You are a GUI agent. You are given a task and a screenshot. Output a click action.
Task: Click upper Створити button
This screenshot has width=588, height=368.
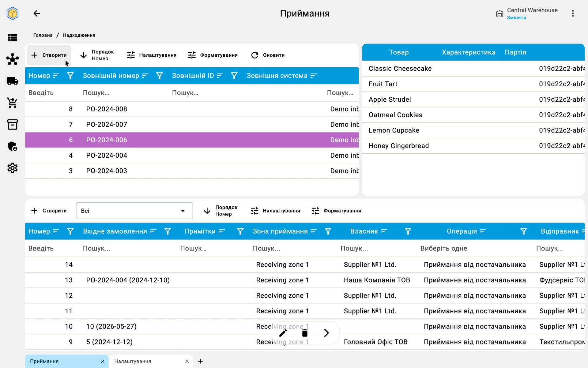click(x=49, y=55)
